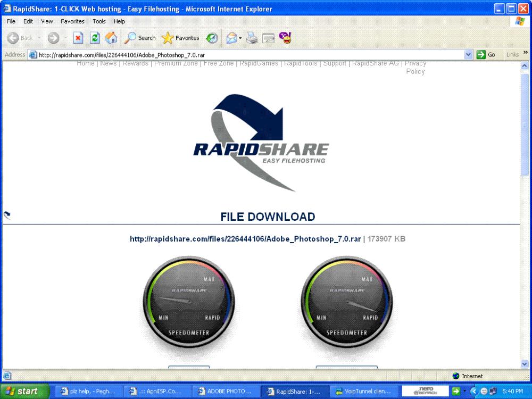Open the Favorites star panel
532x399 pixels.
pos(180,38)
